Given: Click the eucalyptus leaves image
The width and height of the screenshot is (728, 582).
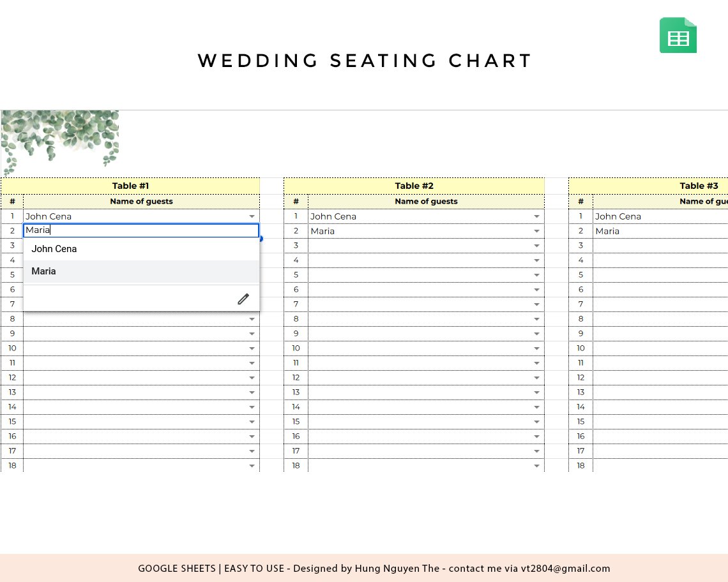Looking at the screenshot, I should (x=60, y=143).
